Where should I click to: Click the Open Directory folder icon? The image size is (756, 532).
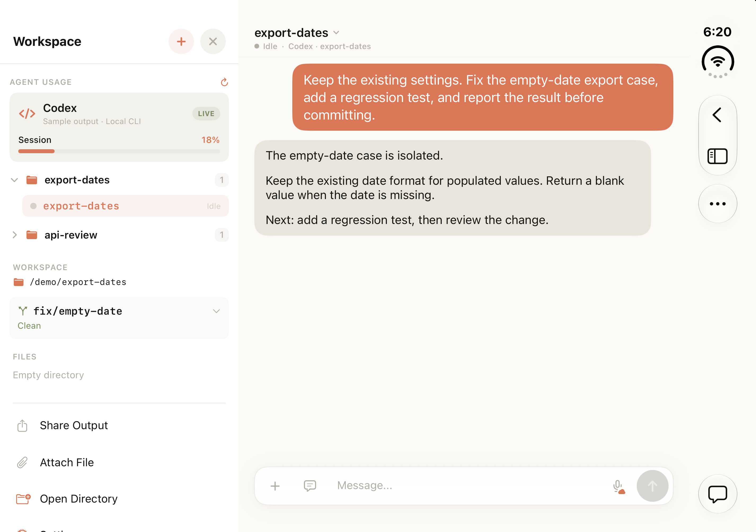[x=23, y=499]
